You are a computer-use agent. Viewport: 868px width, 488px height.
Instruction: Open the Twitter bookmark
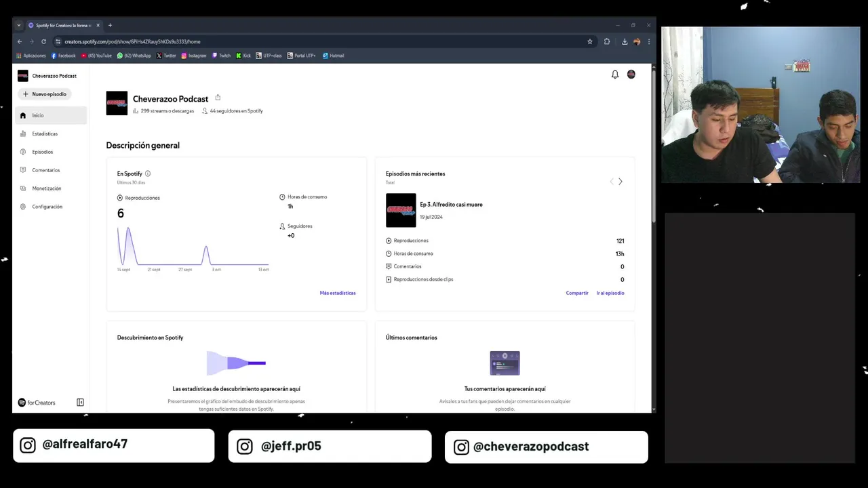click(166, 56)
